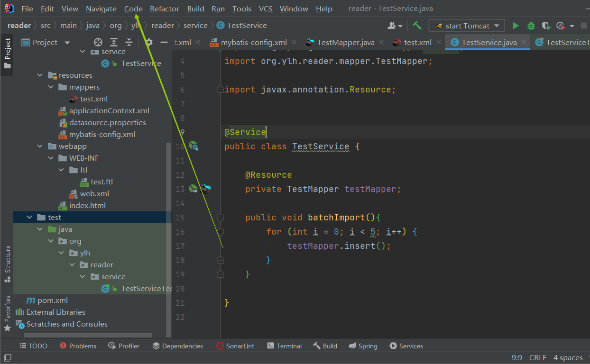Click the reader breadcrumb
The image size is (590, 364).
163,26
